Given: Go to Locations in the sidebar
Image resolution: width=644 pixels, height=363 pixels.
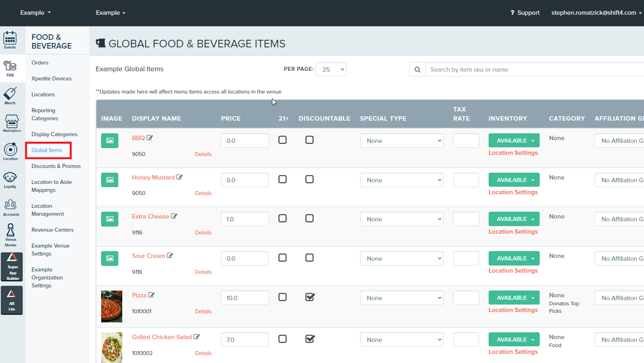Looking at the screenshot, I should click(x=43, y=94).
